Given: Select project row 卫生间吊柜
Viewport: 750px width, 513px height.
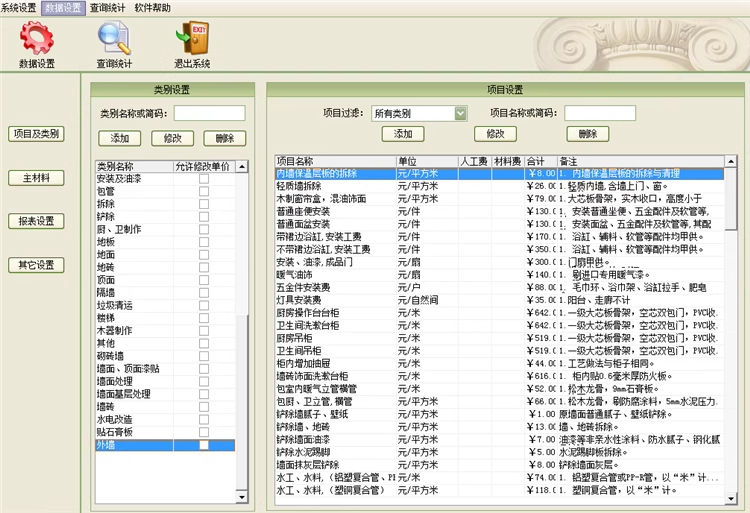Looking at the screenshot, I should [500, 351].
